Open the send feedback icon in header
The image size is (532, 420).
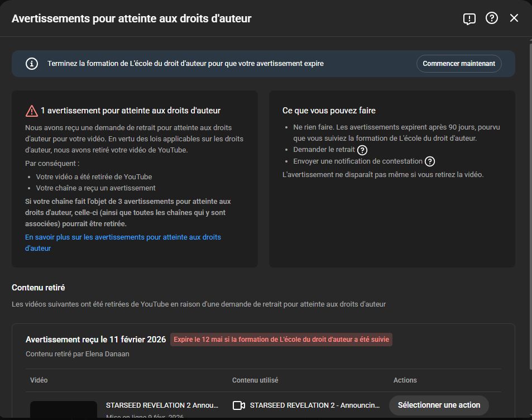469,18
